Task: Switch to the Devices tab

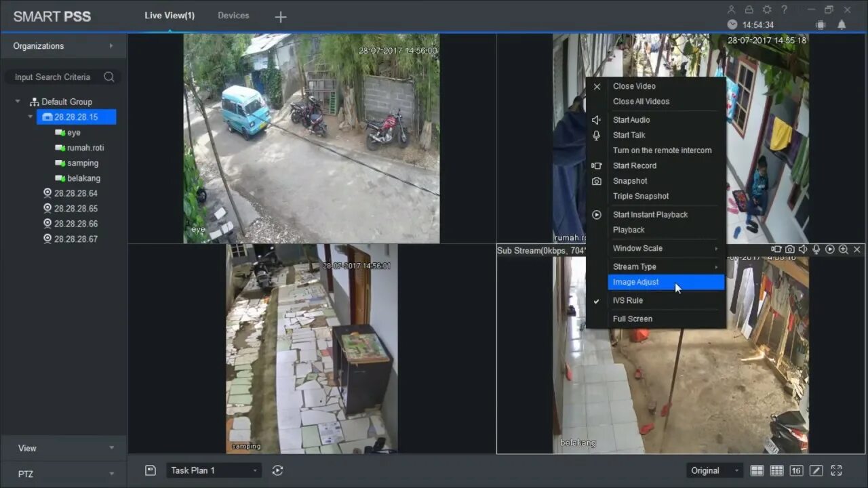Action: click(x=233, y=16)
